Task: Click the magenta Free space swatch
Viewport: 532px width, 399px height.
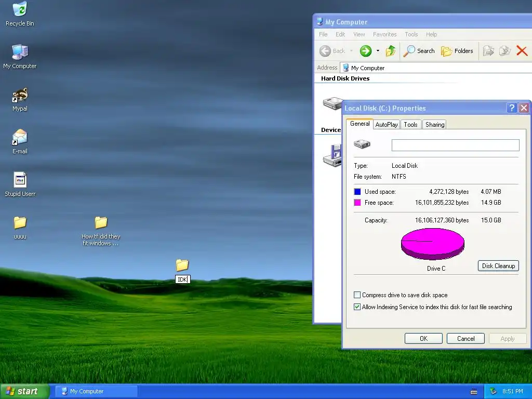Action: pyautogui.click(x=357, y=203)
